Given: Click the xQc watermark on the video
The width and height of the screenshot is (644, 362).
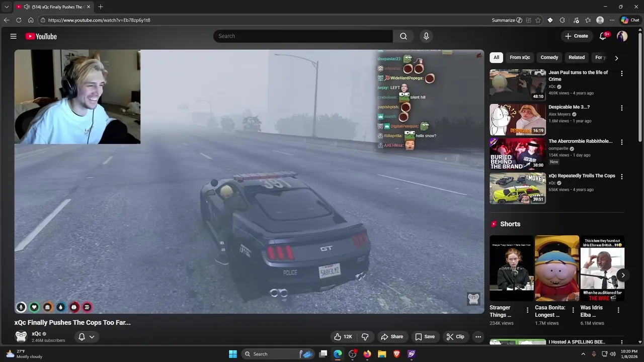Looking at the screenshot, I should coord(473,299).
